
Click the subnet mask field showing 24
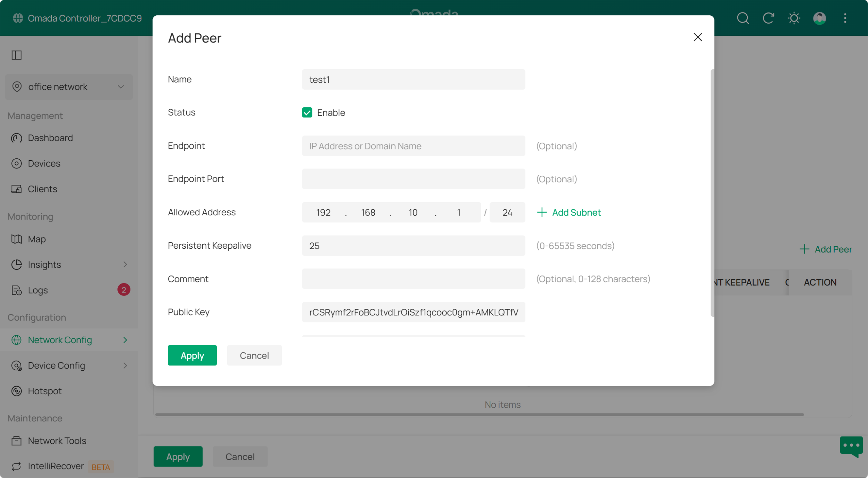pyautogui.click(x=507, y=212)
